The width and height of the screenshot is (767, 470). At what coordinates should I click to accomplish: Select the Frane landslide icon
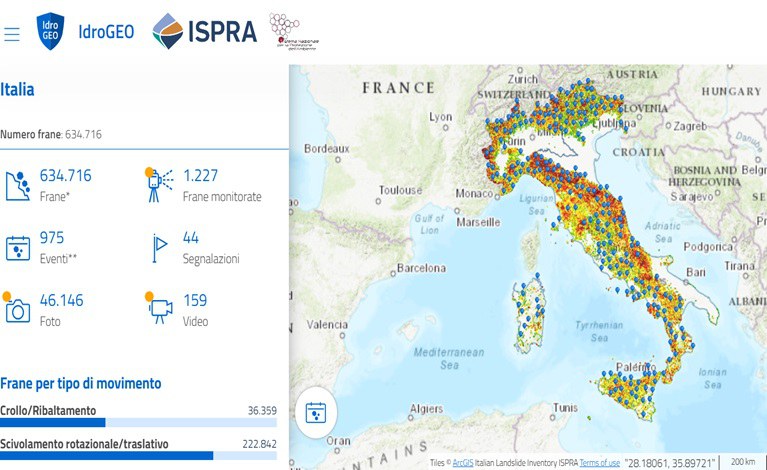(18, 185)
